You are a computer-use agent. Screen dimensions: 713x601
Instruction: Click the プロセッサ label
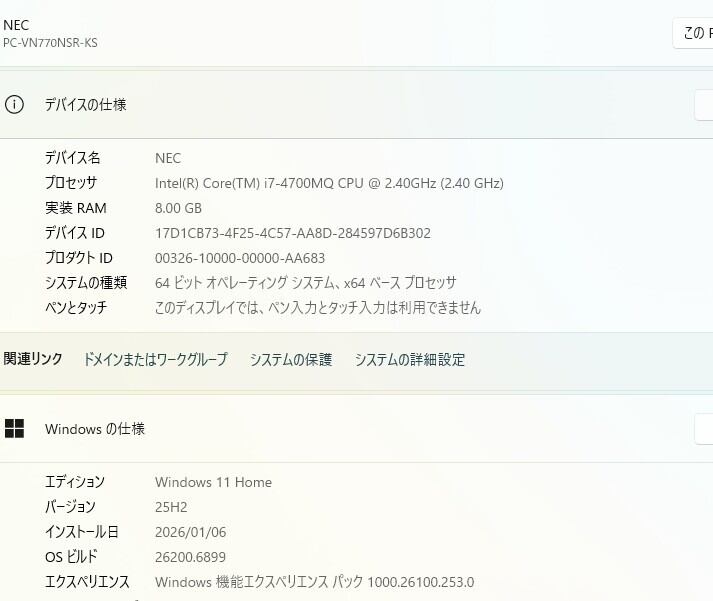[x=71, y=183]
